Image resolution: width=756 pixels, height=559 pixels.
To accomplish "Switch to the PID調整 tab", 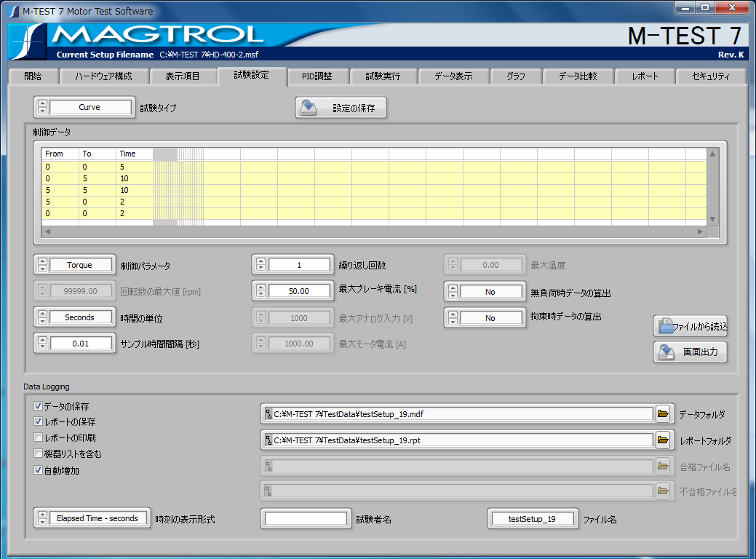I will [x=317, y=76].
